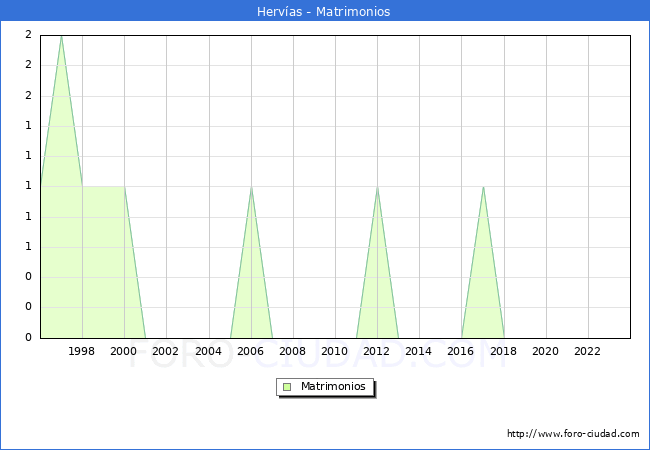Screen dimensions: 650x450
Task: Click the chart title Hervías - Matrimonios
Action: (324, 11)
